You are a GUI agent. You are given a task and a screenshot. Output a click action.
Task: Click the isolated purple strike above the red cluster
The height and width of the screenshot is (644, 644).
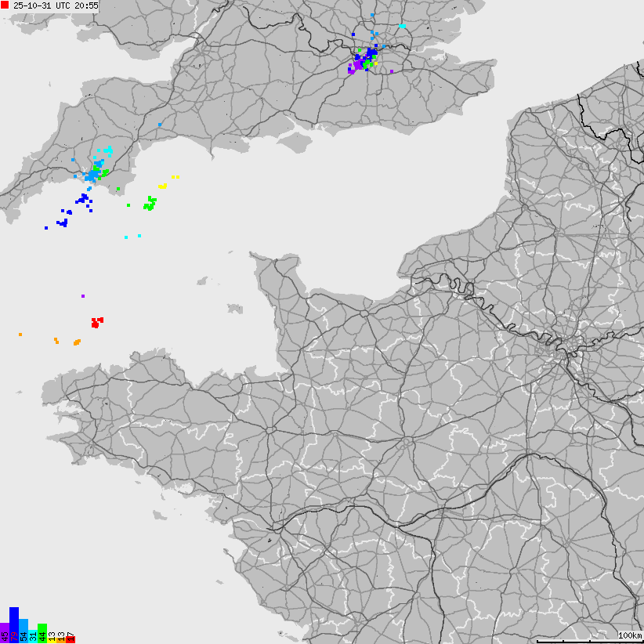click(x=82, y=296)
